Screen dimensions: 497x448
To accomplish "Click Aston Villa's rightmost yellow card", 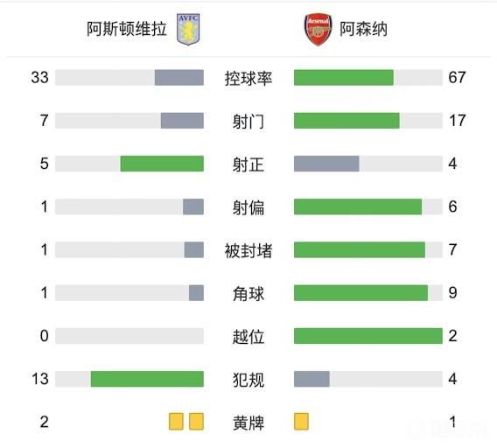I will pyautogui.click(x=196, y=422).
